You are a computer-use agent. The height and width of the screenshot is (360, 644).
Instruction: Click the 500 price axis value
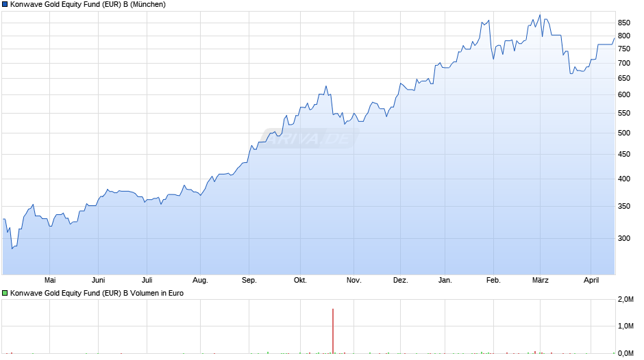tap(624, 133)
